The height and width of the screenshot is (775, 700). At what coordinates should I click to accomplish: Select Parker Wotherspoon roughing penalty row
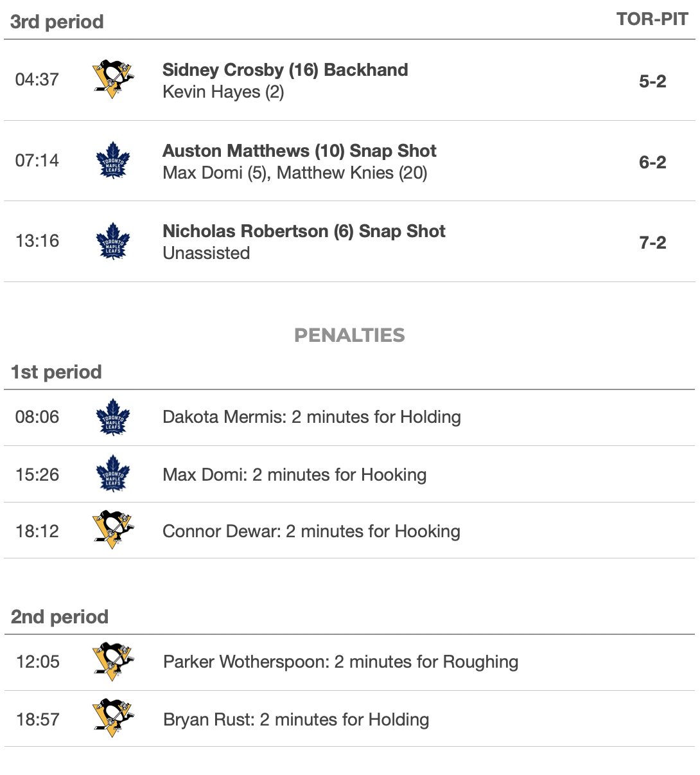(x=340, y=662)
